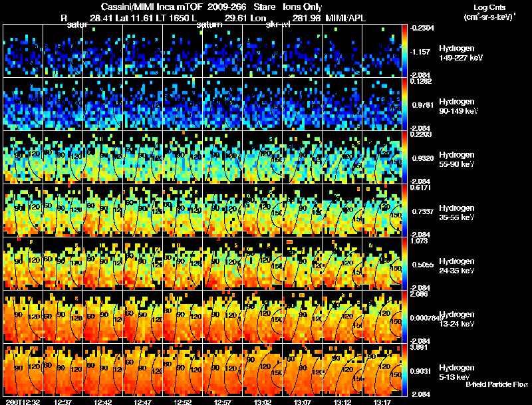532x405 pixels.
Task: Open the 55-90 keV panel at 12:47
Action: click(142, 158)
